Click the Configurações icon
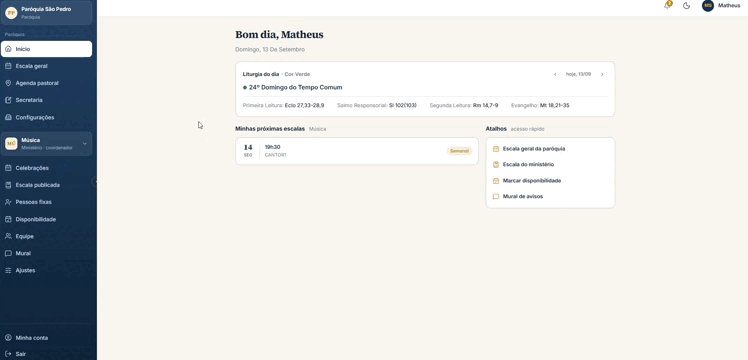The image size is (748, 360). 8,117
